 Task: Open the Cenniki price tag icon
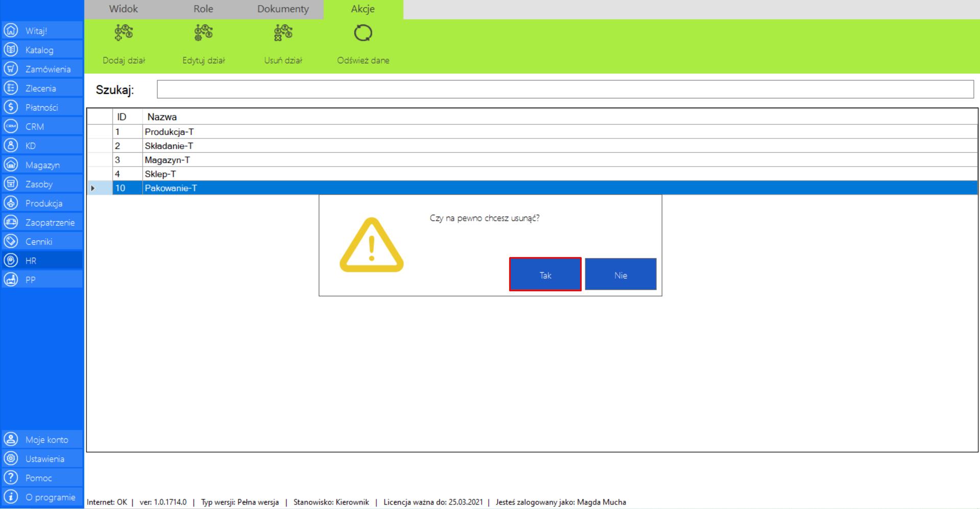tap(11, 241)
